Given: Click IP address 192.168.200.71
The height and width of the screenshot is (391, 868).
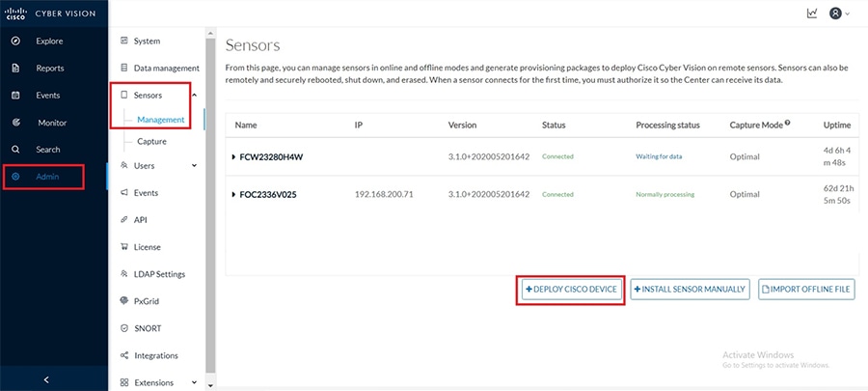Looking at the screenshot, I should [384, 194].
